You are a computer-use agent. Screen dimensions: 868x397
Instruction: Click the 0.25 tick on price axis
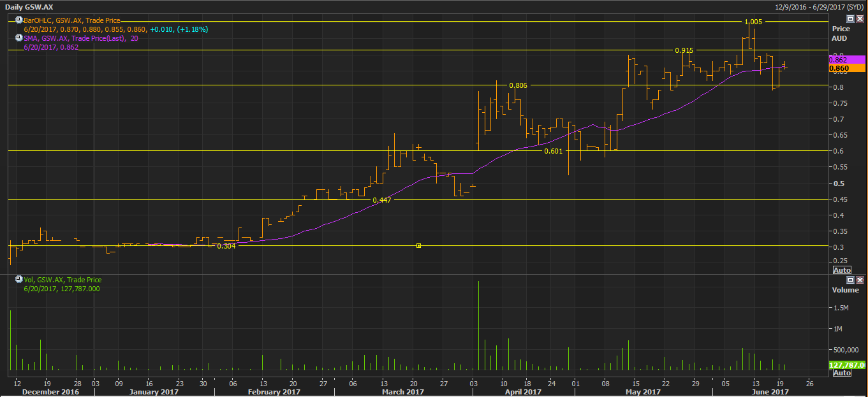(x=839, y=261)
